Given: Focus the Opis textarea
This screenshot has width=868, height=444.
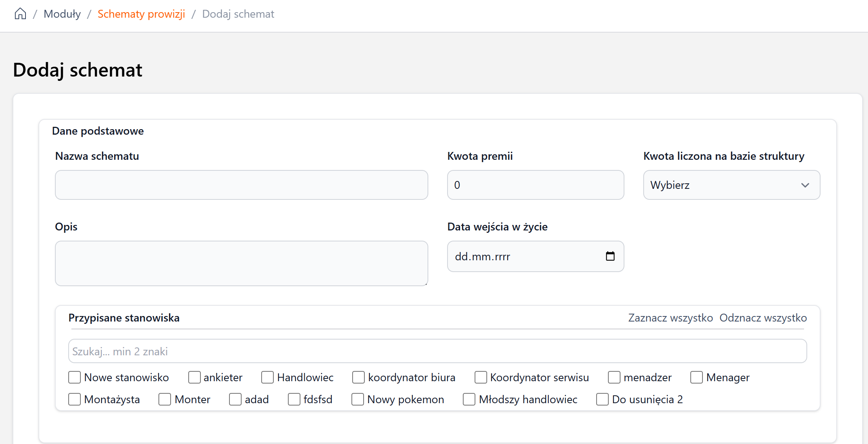Looking at the screenshot, I should (241, 263).
